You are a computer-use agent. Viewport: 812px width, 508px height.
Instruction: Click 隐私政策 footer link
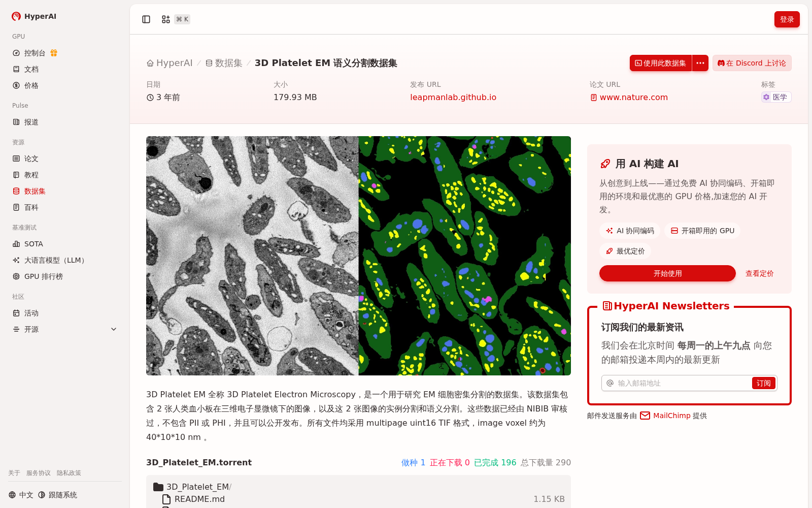pos(69,473)
